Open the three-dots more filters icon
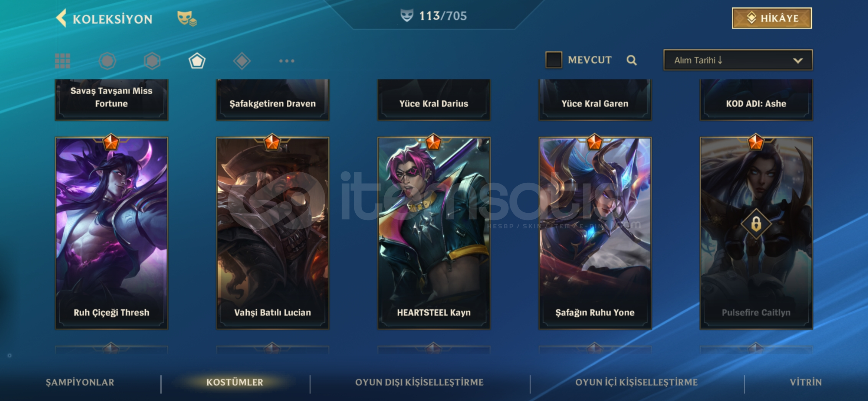The width and height of the screenshot is (868, 401). (287, 61)
